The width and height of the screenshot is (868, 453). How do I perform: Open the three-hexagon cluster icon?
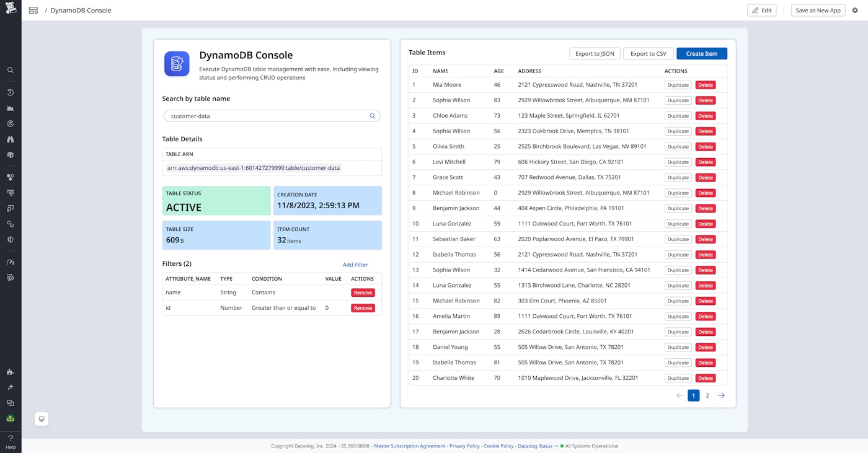(11, 177)
